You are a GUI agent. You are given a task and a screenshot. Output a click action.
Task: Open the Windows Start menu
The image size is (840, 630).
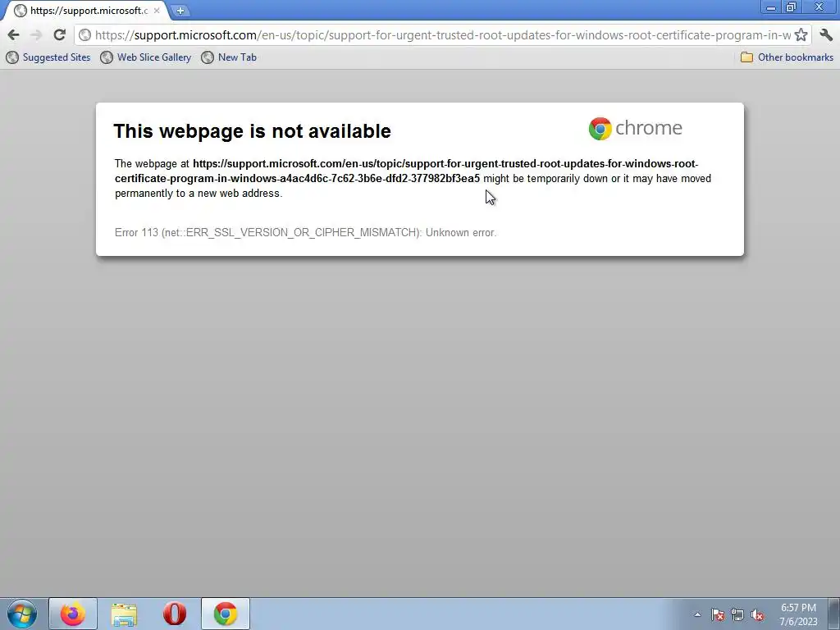point(22,614)
